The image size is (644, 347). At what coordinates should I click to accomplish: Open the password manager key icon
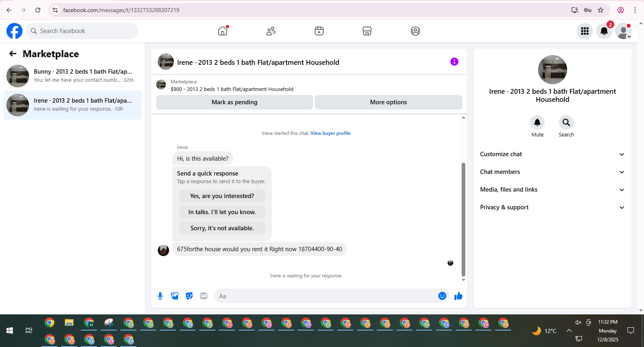click(x=588, y=10)
